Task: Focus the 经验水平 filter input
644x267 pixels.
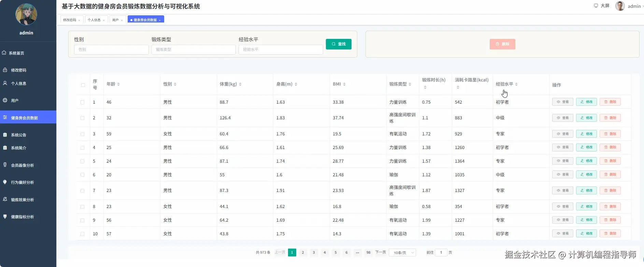Action: point(281,49)
